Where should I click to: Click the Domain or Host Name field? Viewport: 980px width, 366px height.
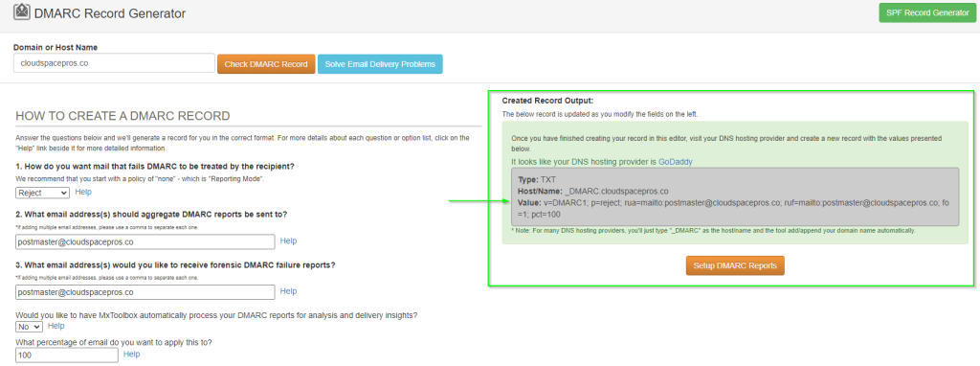(x=115, y=63)
